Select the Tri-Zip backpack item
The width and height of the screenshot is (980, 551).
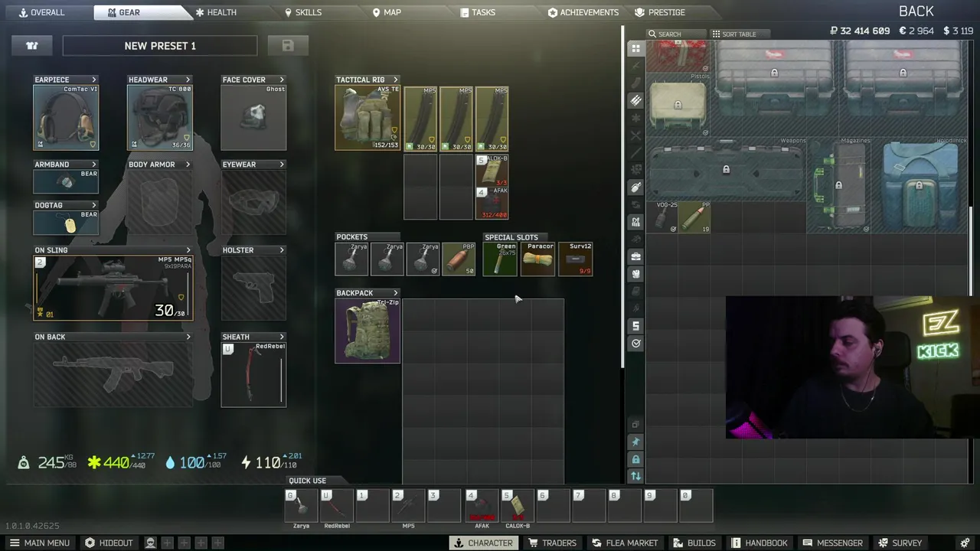(367, 331)
